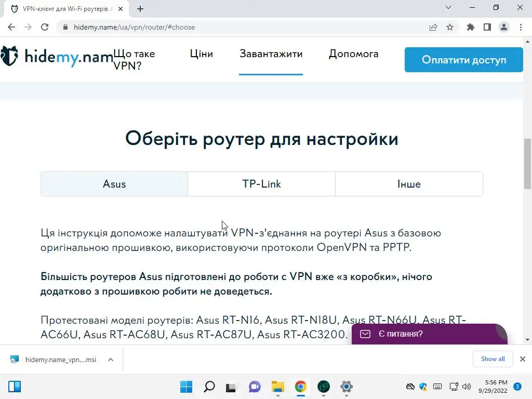532x399 pixels.
Task: Click the volume speaker tray icon
Action: pos(467,387)
